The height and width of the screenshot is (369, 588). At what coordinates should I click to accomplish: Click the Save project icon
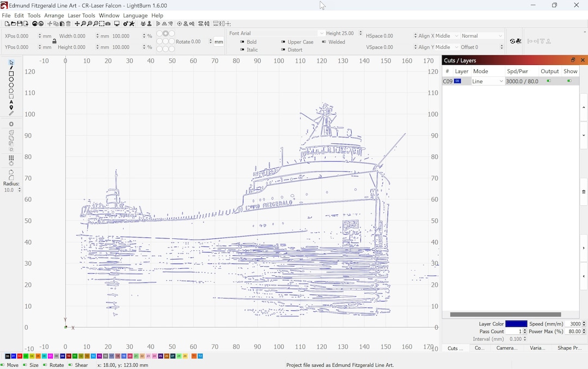(x=20, y=24)
